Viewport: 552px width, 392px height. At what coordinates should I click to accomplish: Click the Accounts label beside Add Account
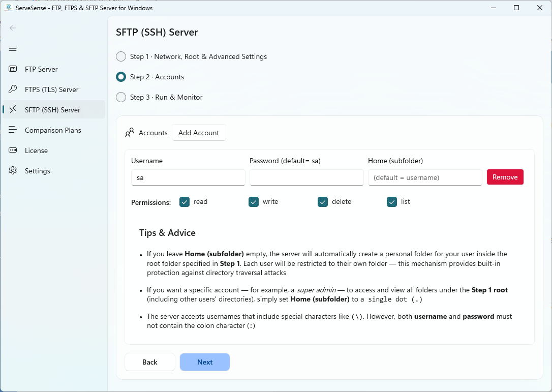point(153,133)
